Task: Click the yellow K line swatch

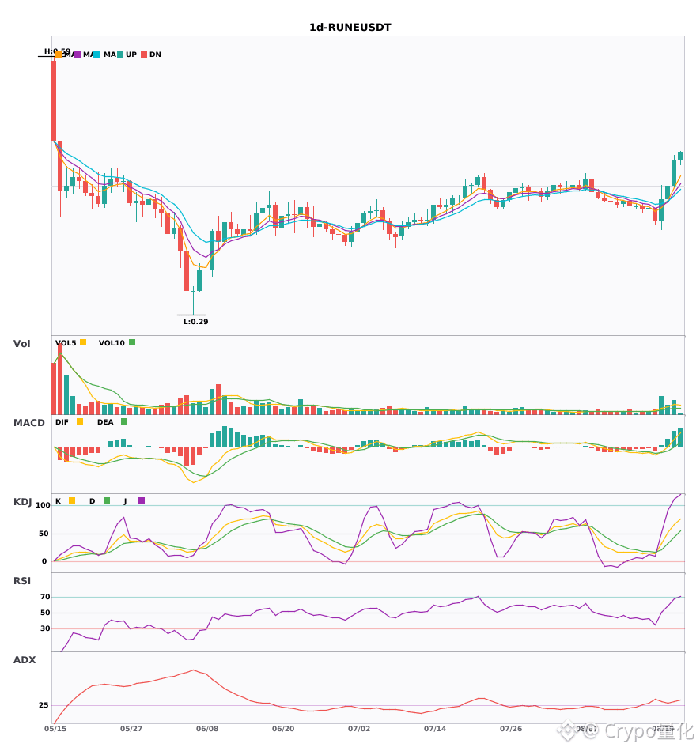Action: [x=72, y=500]
